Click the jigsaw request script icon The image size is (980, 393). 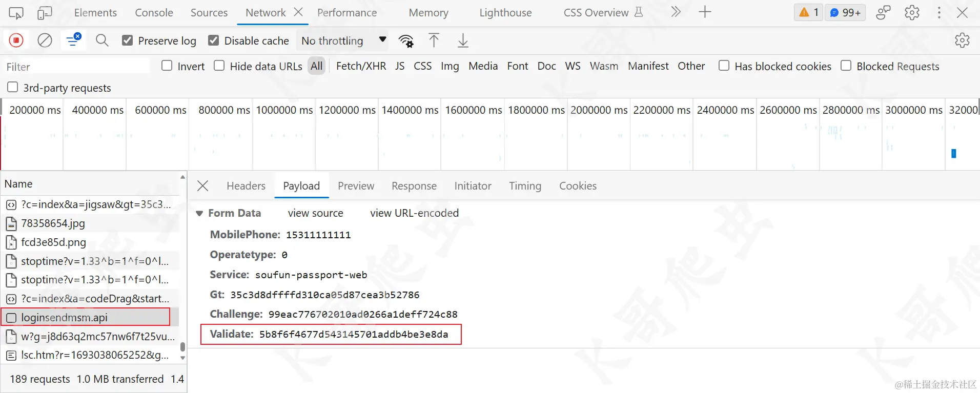click(11, 205)
